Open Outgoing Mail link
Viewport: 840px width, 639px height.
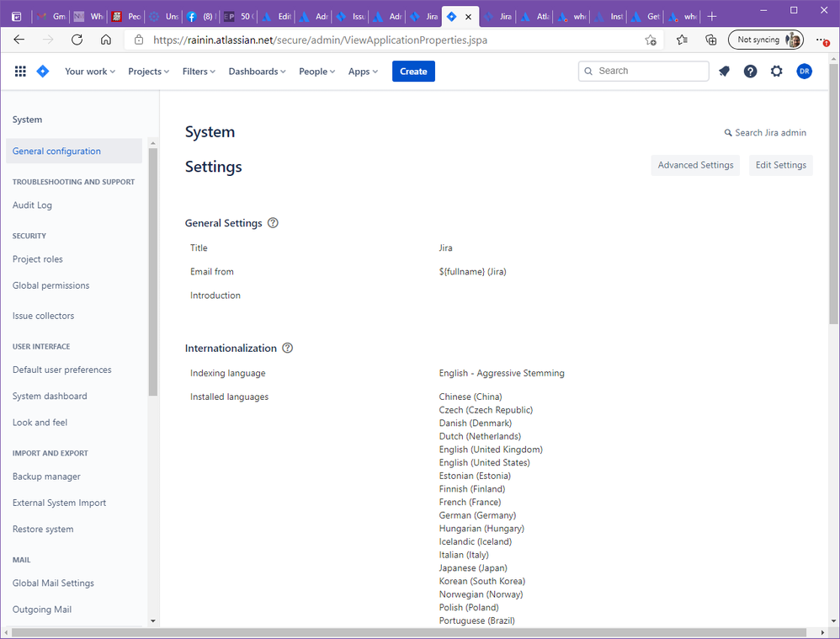[42, 610]
